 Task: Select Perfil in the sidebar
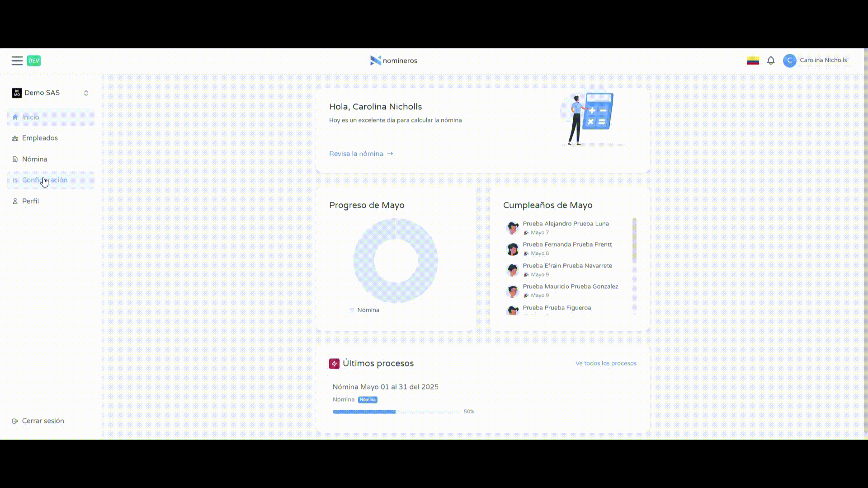(x=30, y=201)
